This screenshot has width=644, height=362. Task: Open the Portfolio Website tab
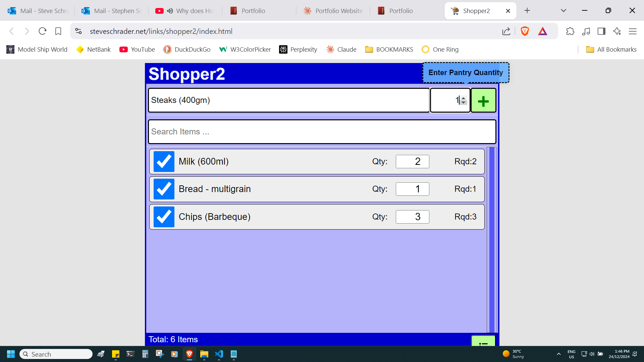[x=333, y=11]
